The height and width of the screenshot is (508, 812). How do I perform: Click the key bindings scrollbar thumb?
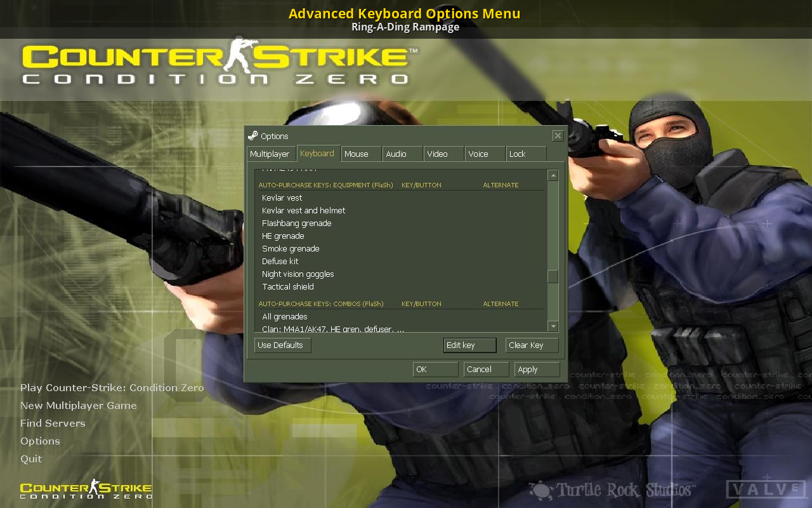553,276
